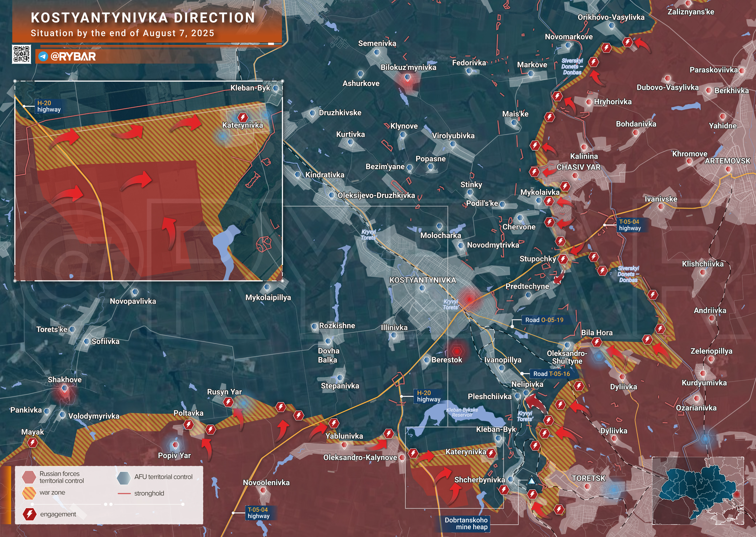The width and height of the screenshot is (756, 537).
Task: Click the Siverskyi Donets – Donbas label near Markove
Action: (572, 66)
